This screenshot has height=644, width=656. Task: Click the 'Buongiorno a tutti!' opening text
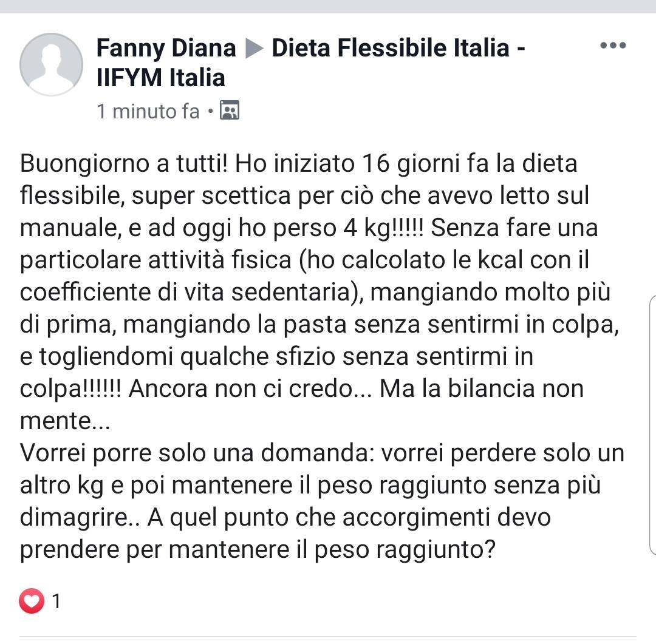point(124,164)
